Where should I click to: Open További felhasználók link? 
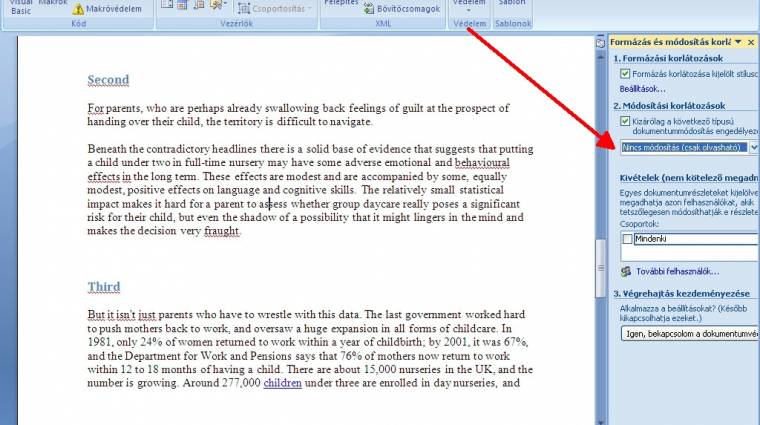point(677,271)
